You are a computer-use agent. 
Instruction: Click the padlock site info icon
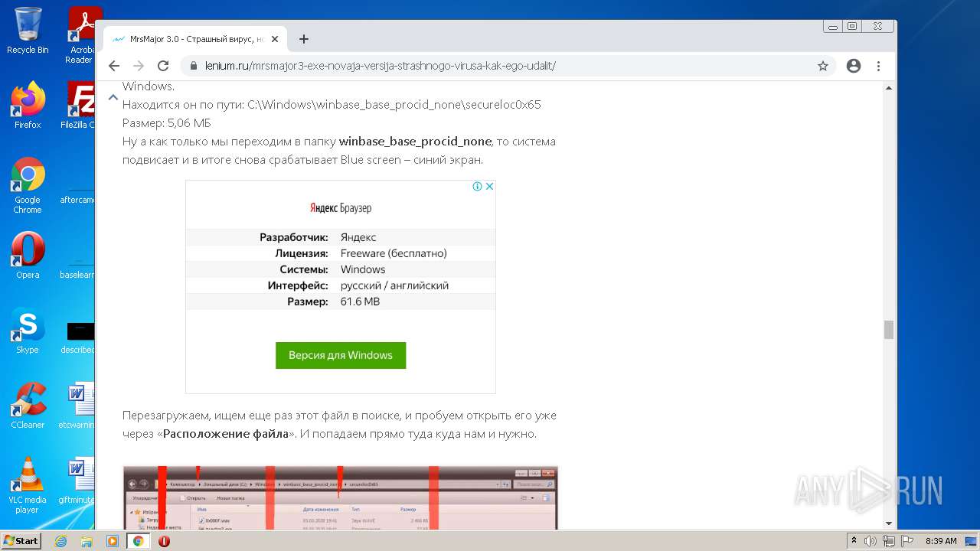(x=193, y=66)
